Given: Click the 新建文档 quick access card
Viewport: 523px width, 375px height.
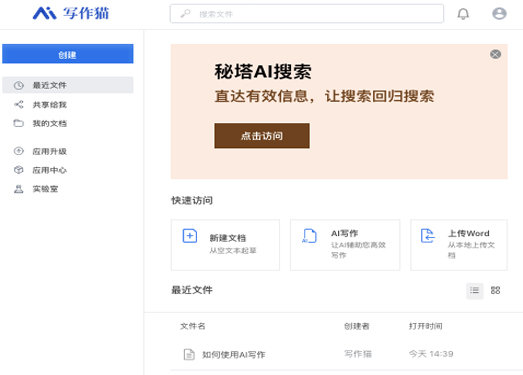Looking at the screenshot, I should 225,245.
